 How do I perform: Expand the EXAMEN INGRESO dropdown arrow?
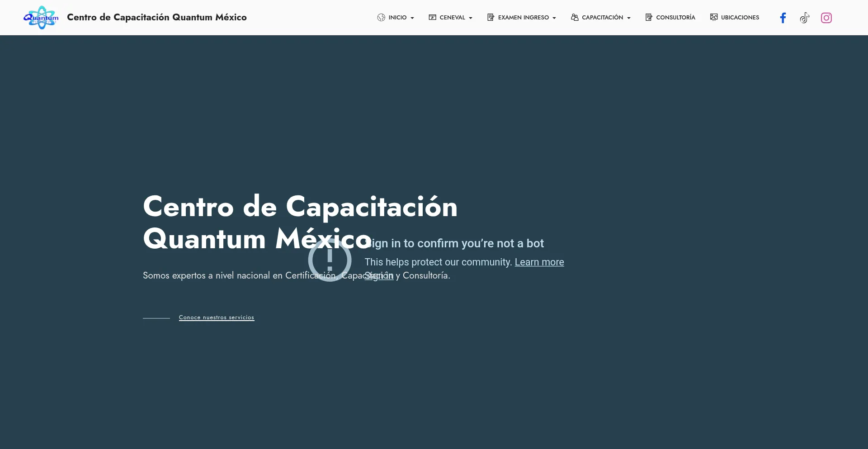pyautogui.click(x=554, y=18)
